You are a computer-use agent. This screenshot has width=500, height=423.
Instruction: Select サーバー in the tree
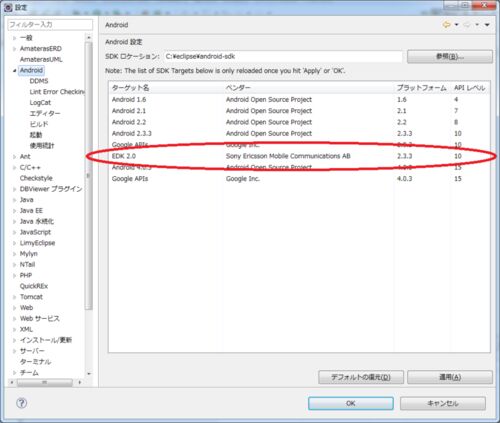(x=32, y=351)
